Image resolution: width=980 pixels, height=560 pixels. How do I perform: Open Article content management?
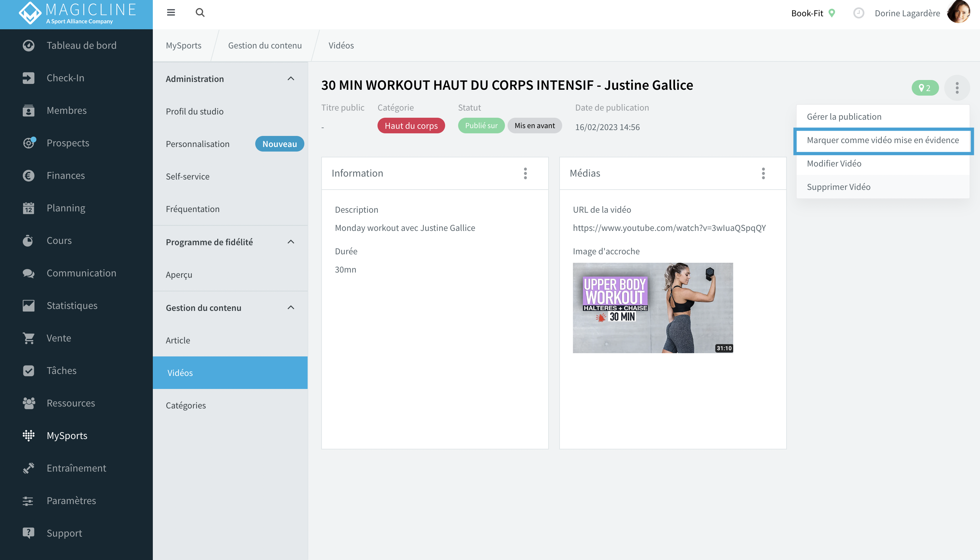(x=230, y=340)
